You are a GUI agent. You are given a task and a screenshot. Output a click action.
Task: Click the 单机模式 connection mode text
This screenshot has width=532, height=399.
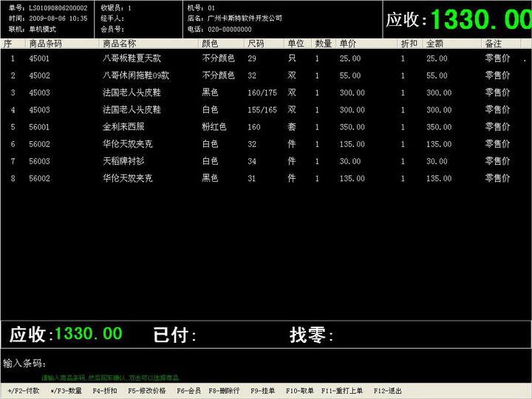42,29
